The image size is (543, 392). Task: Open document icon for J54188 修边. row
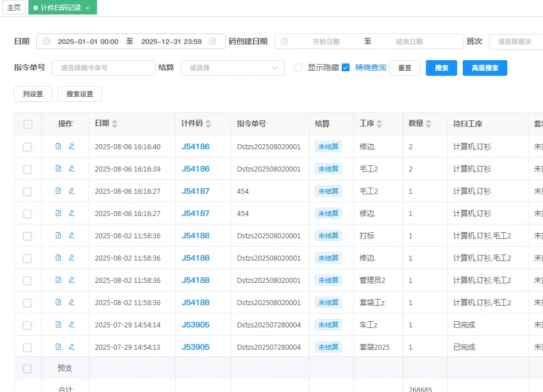tap(58, 258)
